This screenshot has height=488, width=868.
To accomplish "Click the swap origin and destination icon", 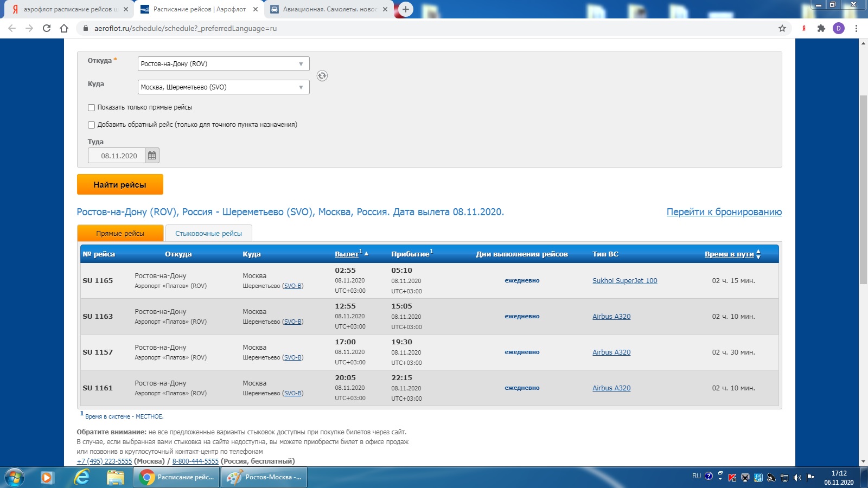I will pos(322,76).
